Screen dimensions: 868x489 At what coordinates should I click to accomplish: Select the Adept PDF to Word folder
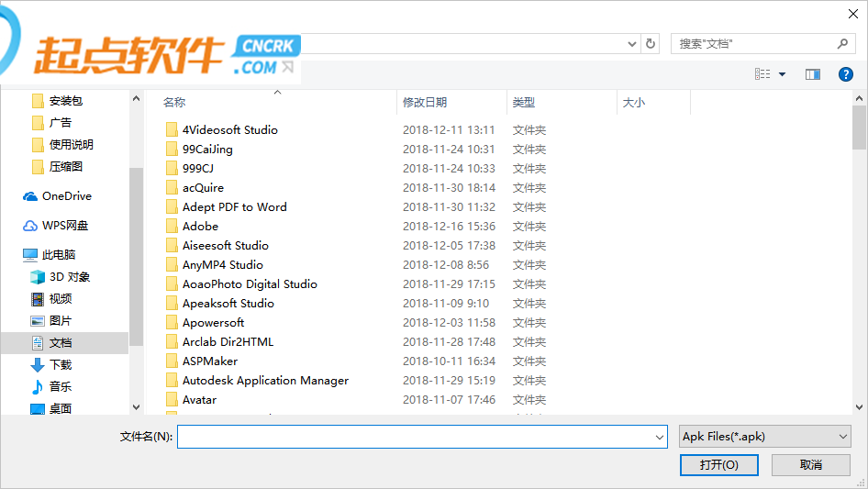(235, 207)
